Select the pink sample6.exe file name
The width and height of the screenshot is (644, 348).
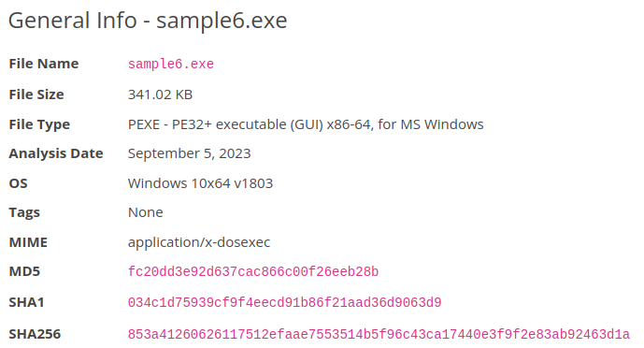(x=171, y=65)
